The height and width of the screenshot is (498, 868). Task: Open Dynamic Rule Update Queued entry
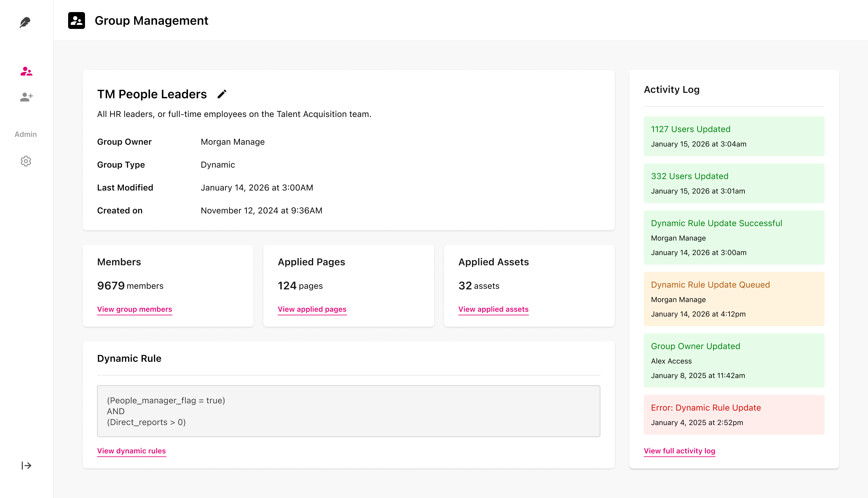(734, 299)
